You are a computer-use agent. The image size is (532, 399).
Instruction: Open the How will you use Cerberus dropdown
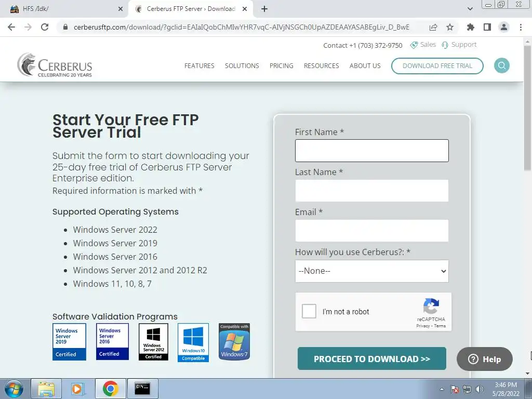click(x=372, y=271)
